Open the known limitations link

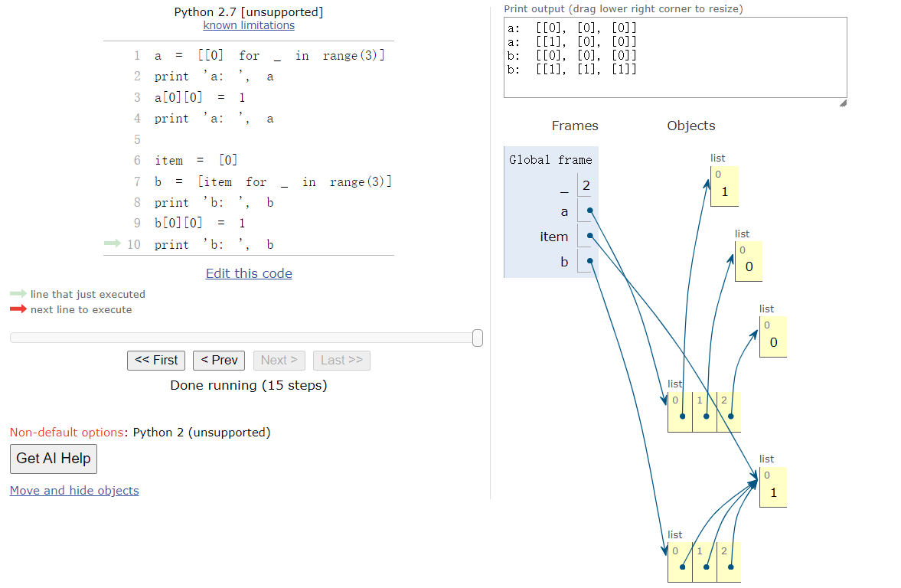click(249, 25)
